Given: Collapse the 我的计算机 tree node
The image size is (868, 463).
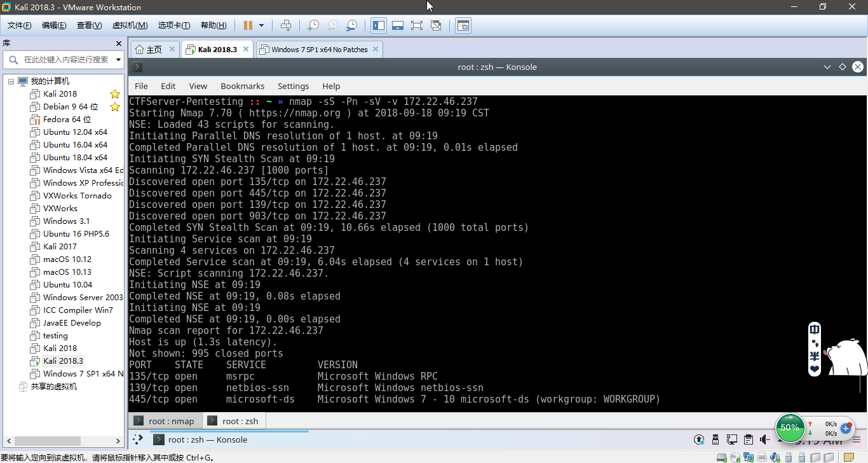Looking at the screenshot, I should 11,81.
